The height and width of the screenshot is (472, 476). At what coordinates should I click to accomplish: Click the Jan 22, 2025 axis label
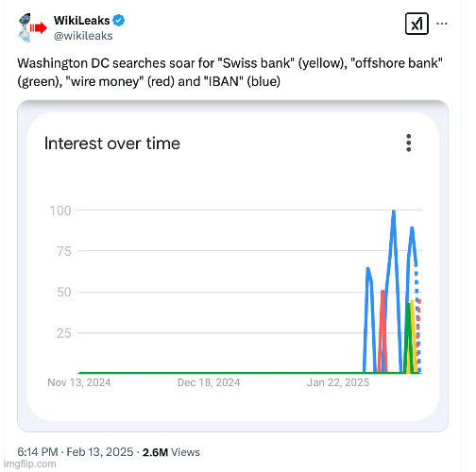click(338, 382)
